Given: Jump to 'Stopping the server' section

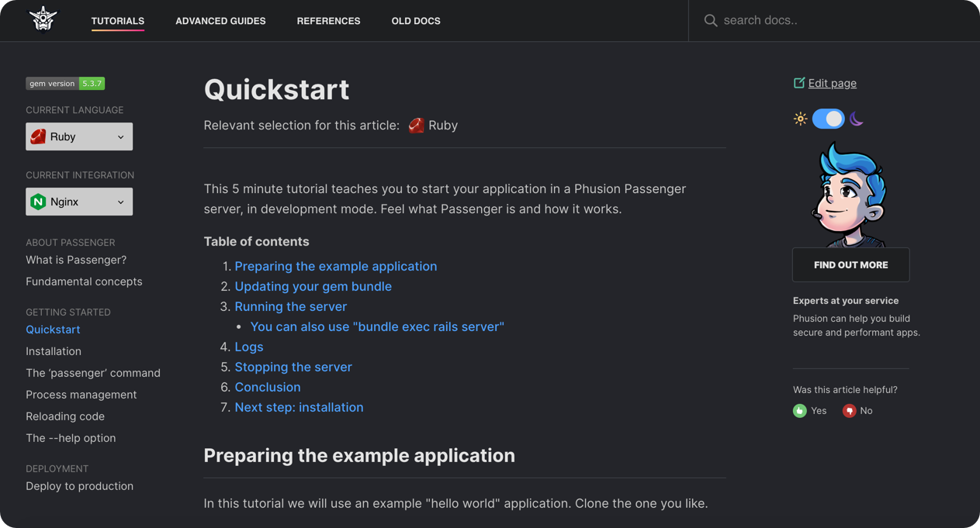Looking at the screenshot, I should [x=293, y=367].
